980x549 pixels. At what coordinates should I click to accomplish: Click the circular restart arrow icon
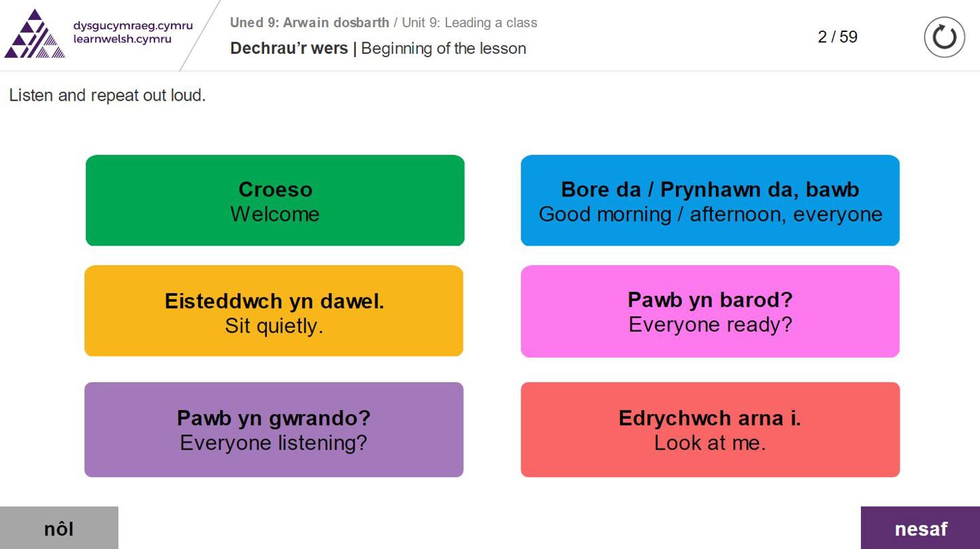944,37
